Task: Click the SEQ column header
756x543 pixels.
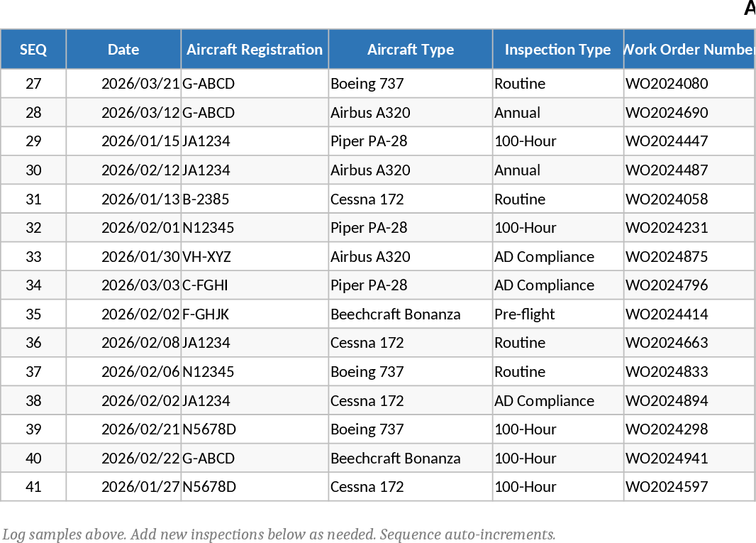Action: tap(33, 50)
